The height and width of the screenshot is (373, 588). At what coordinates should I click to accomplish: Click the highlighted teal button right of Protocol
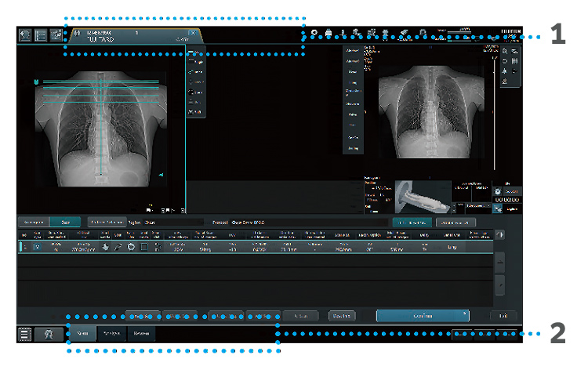412,223
